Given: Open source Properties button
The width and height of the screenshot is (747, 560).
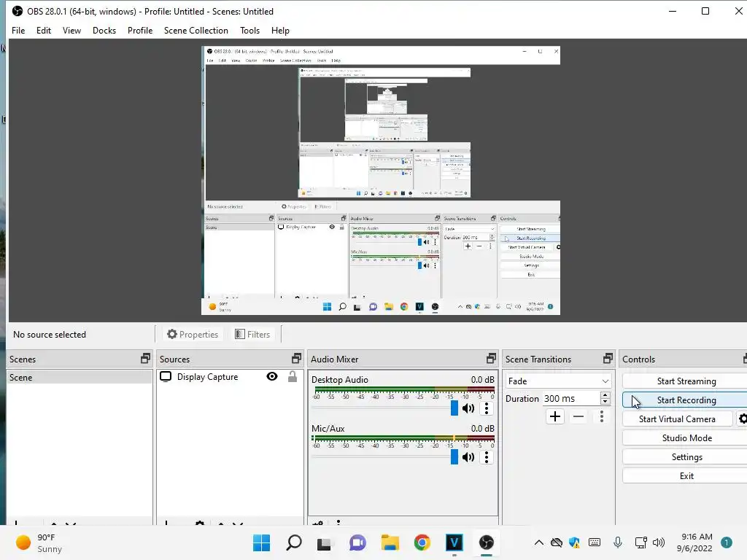Looking at the screenshot, I should tap(193, 334).
